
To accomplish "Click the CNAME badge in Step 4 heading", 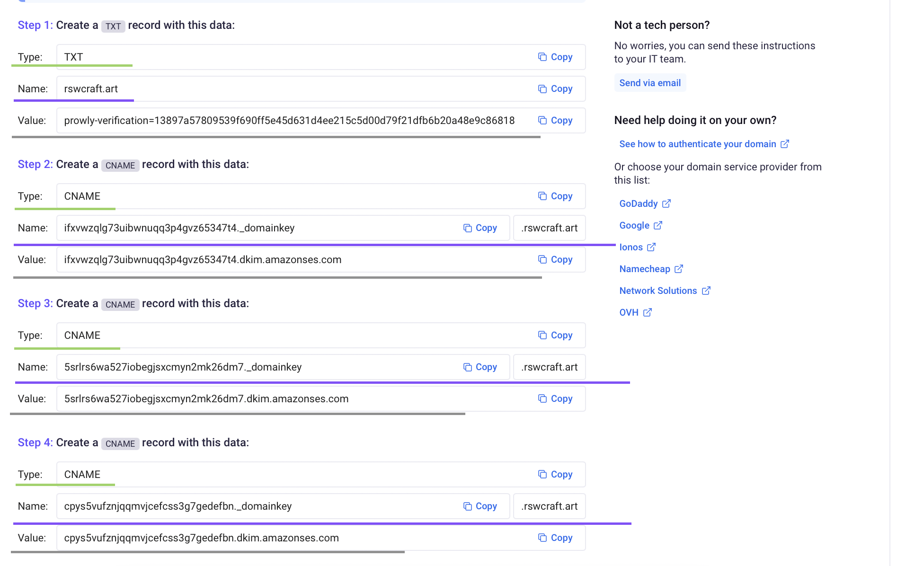I will click(x=120, y=443).
